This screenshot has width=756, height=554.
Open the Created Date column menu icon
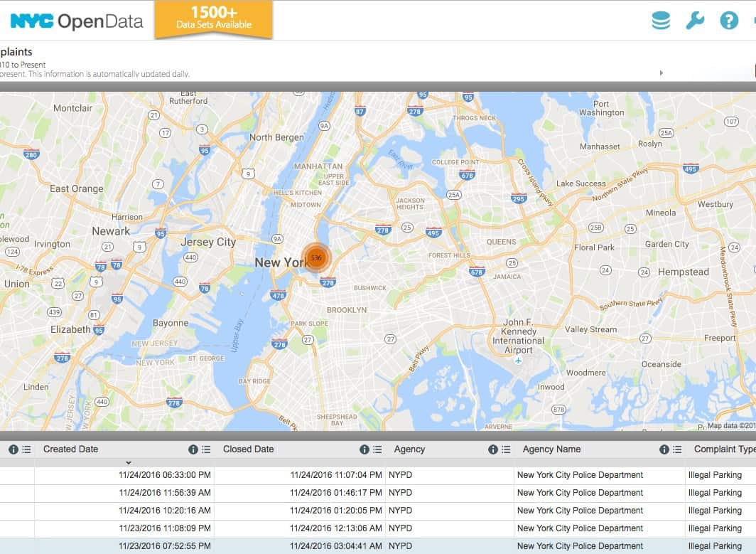(x=206, y=449)
